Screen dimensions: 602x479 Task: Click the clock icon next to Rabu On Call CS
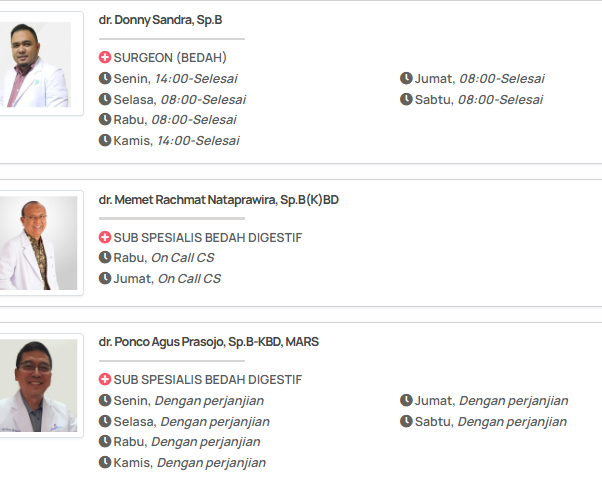coord(105,258)
